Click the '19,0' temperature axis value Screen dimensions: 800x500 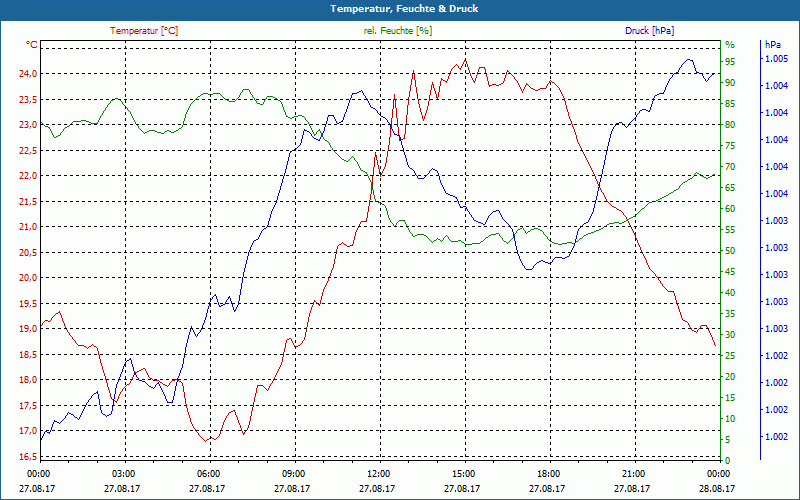coord(28,329)
